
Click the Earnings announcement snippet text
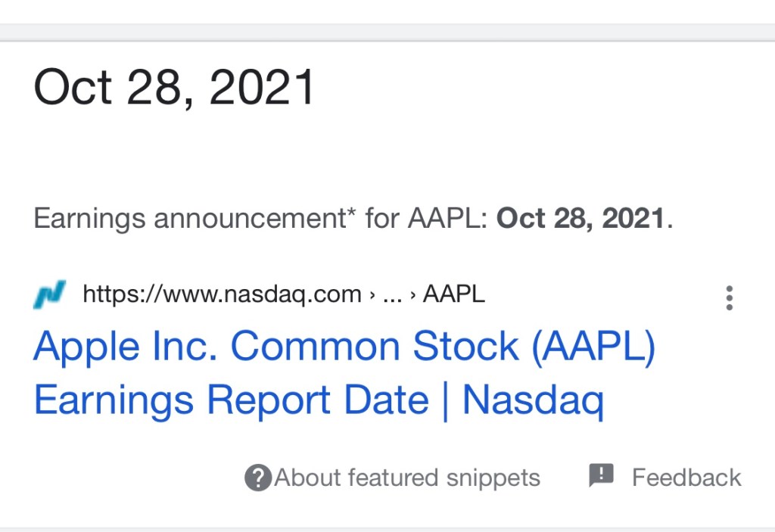click(189, 219)
